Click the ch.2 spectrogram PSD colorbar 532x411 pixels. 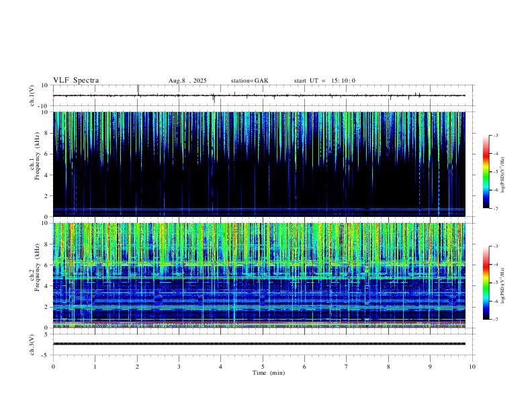(486, 283)
